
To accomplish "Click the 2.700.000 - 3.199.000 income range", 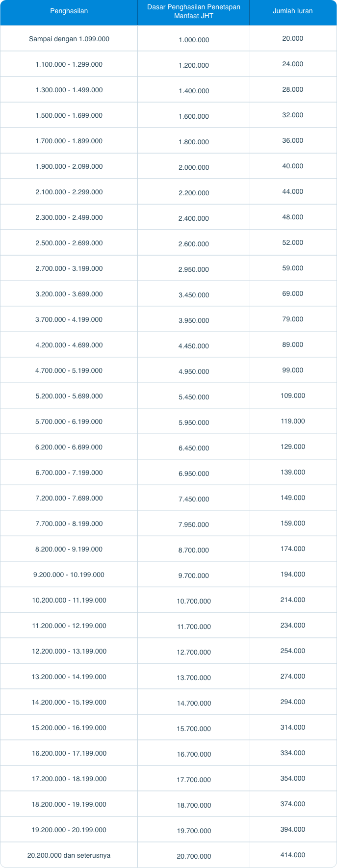I will point(69,268).
